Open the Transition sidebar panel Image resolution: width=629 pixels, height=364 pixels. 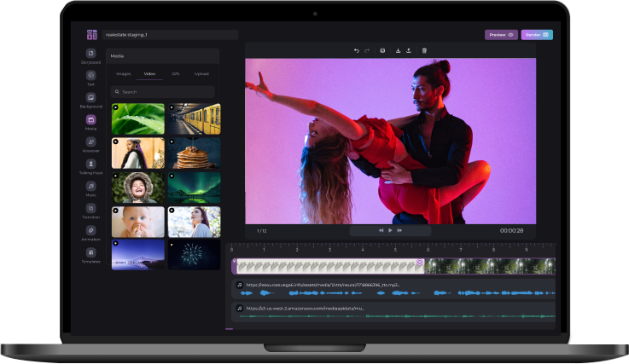click(90, 208)
